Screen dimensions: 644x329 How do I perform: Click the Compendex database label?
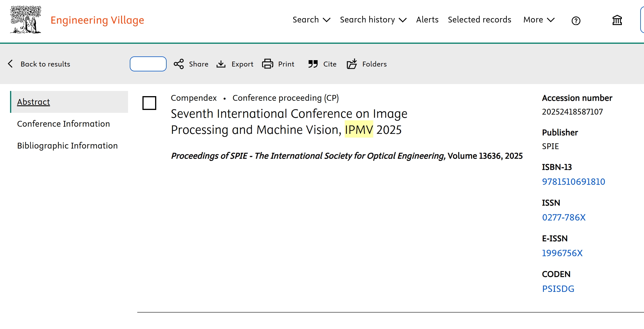pyautogui.click(x=194, y=98)
